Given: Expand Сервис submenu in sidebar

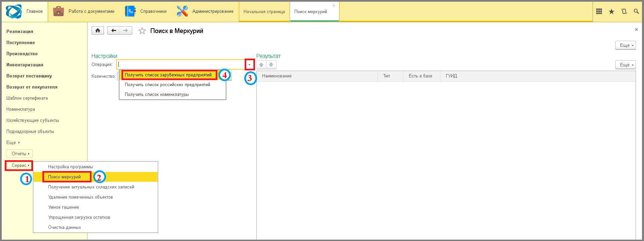Looking at the screenshot, I should (20, 165).
